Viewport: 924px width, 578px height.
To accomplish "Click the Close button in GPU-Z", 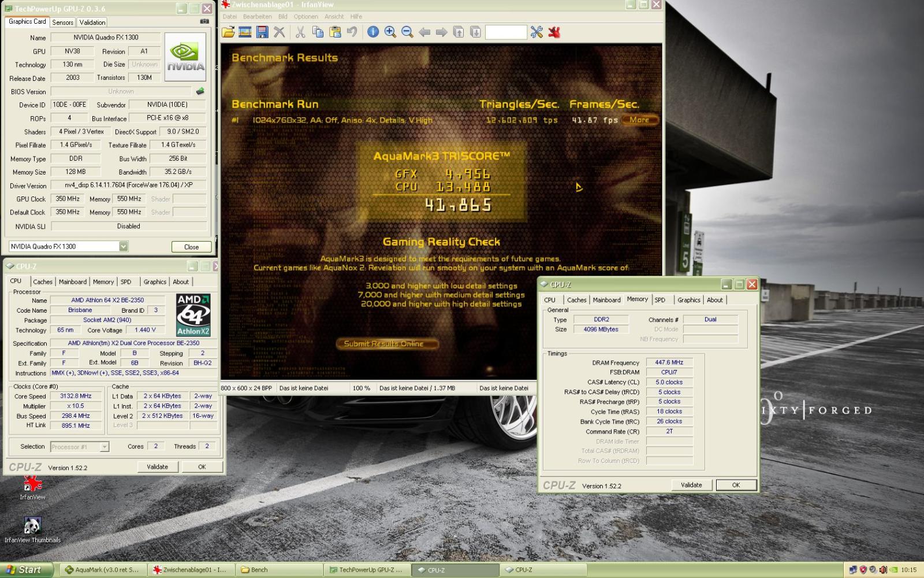I will (x=191, y=247).
